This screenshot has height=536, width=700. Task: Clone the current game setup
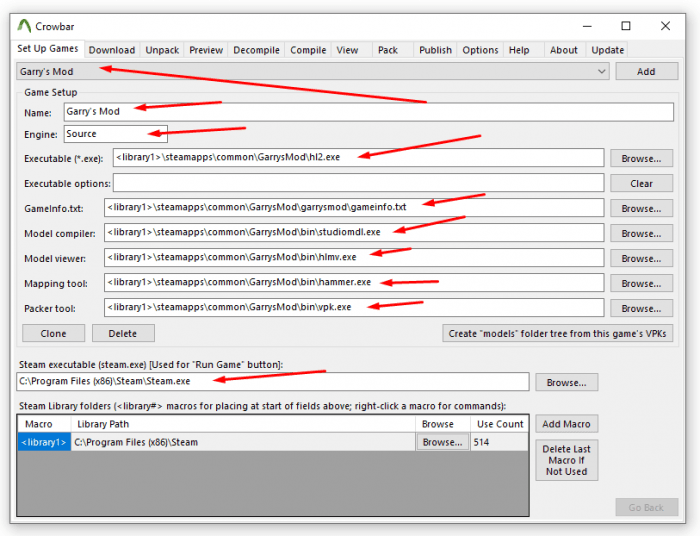[x=54, y=333]
